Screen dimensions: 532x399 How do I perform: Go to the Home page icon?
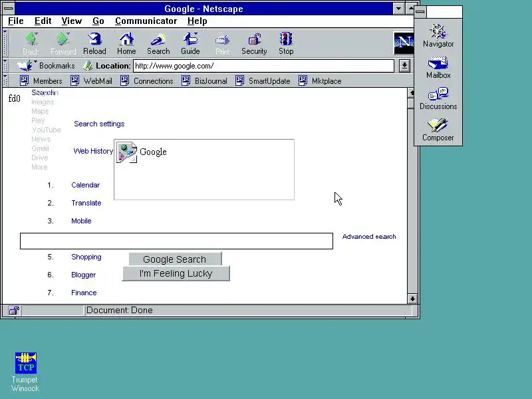pyautogui.click(x=126, y=43)
